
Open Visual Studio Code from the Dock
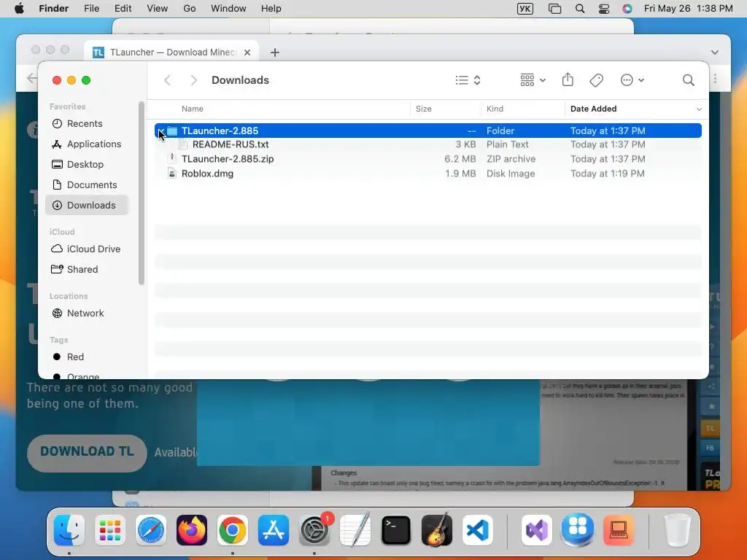tap(477, 530)
